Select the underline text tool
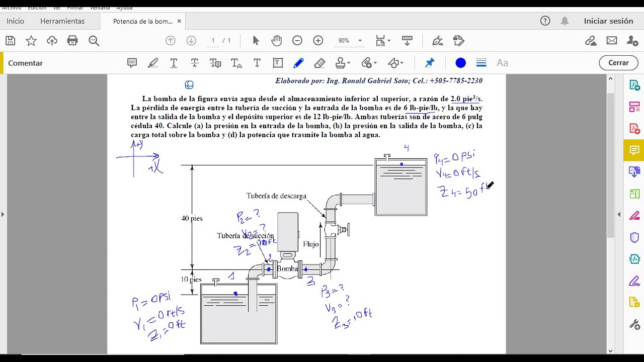644x362 pixels. pos(174,63)
